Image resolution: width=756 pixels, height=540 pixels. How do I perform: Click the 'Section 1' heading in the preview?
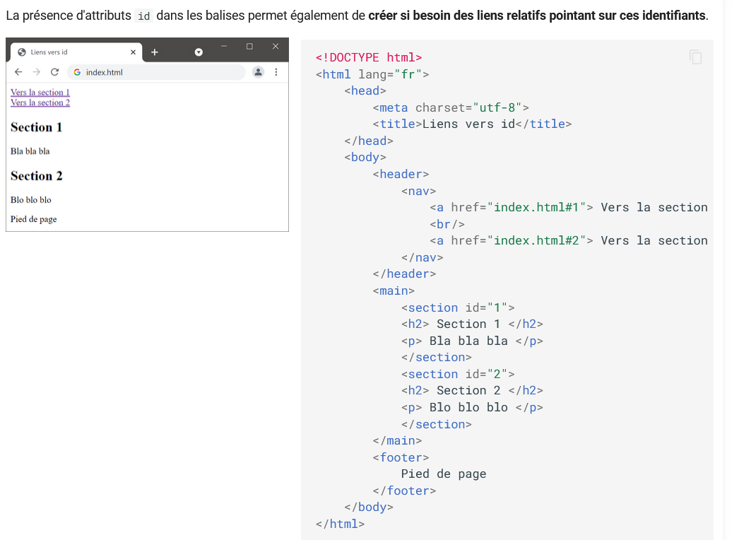pyautogui.click(x=37, y=127)
